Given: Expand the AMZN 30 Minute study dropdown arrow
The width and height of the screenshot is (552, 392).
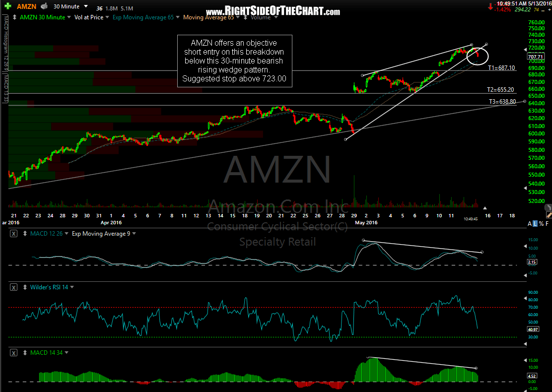Looking at the screenshot, I should click(x=69, y=17).
